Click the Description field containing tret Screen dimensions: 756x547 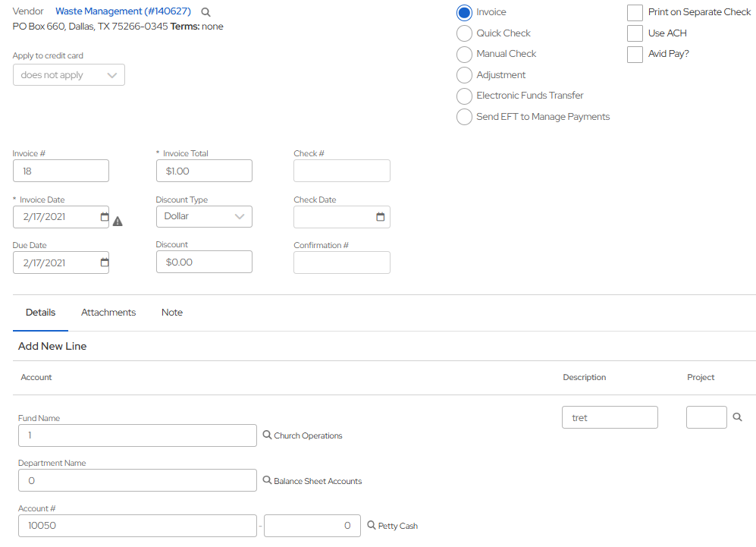click(x=610, y=418)
